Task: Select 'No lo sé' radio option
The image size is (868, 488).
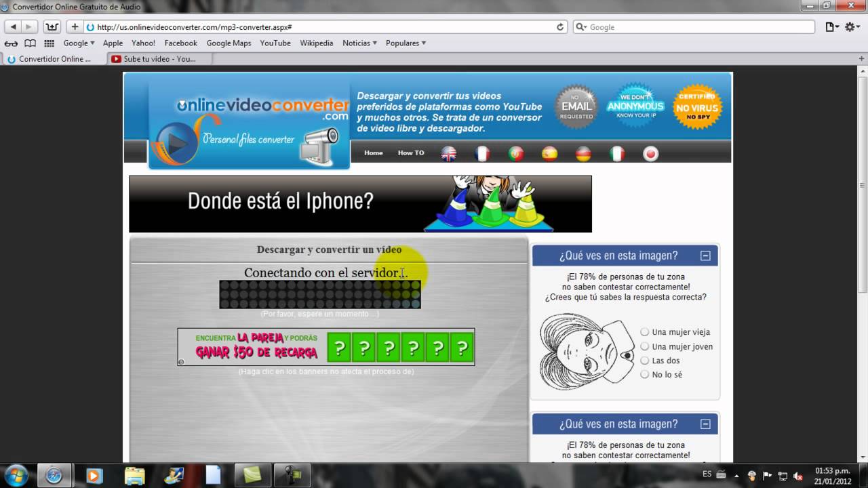Action: [645, 375]
